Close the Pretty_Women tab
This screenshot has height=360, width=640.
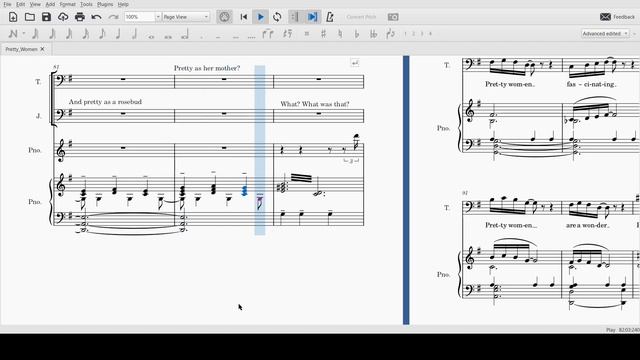coord(42,49)
